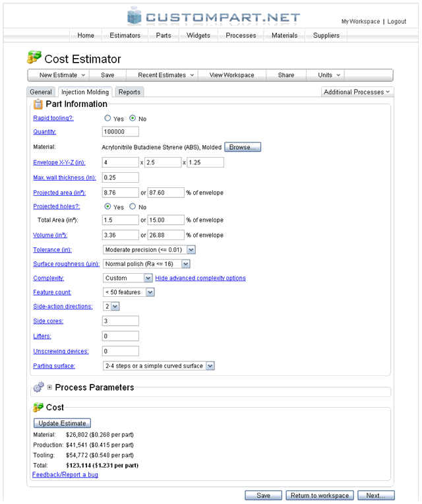
Task: Click the Max wall thickness field
Action: [121, 177]
